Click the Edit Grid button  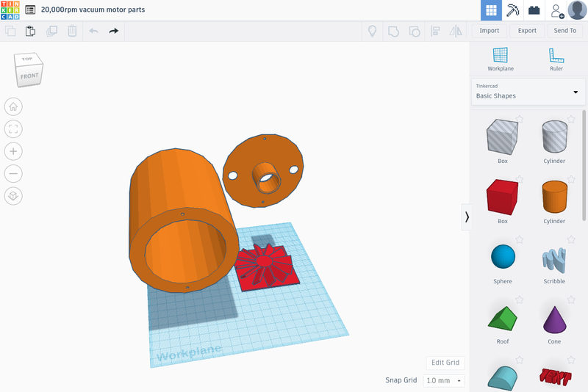point(445,363)
